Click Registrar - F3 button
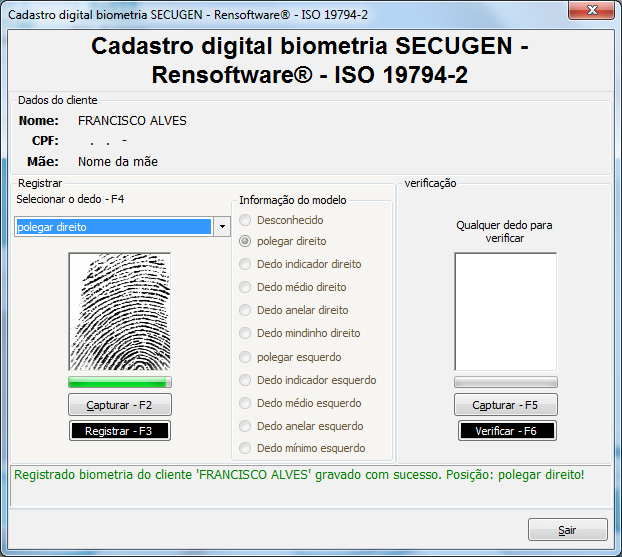622x557 pixels. coord(120,431)
